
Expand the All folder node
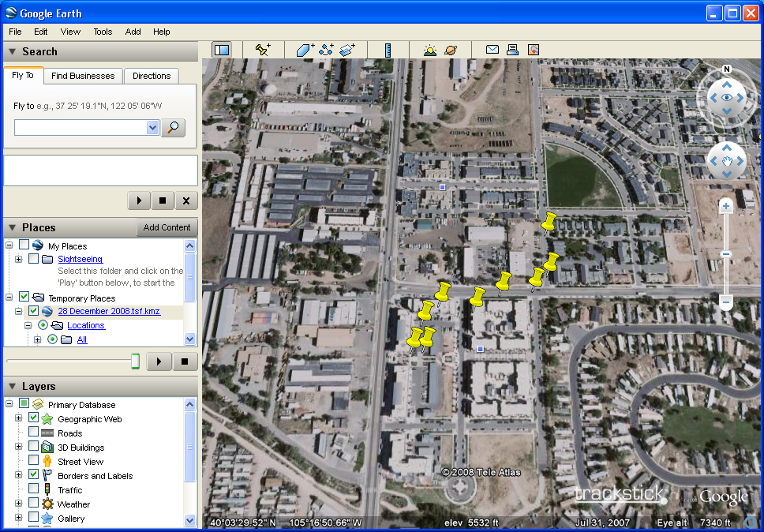click(38, 339)
